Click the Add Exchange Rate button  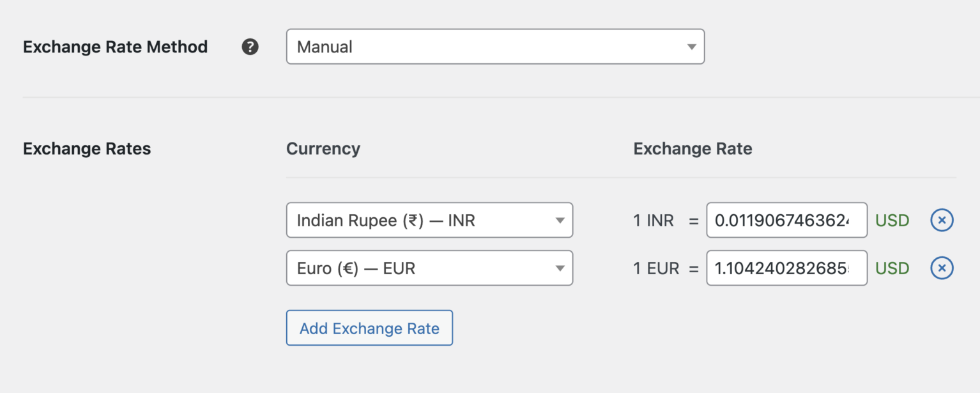(x=369, y=328)
